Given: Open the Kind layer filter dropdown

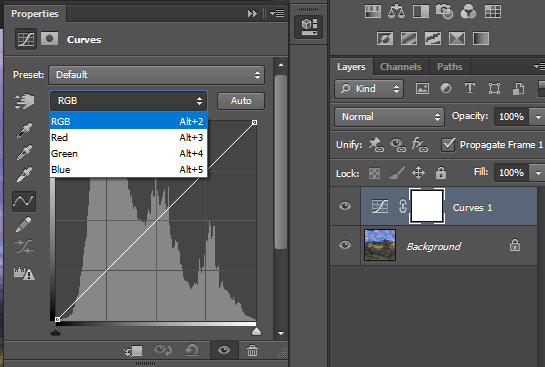Looking at the screenshot, I should tap(369, 89).
